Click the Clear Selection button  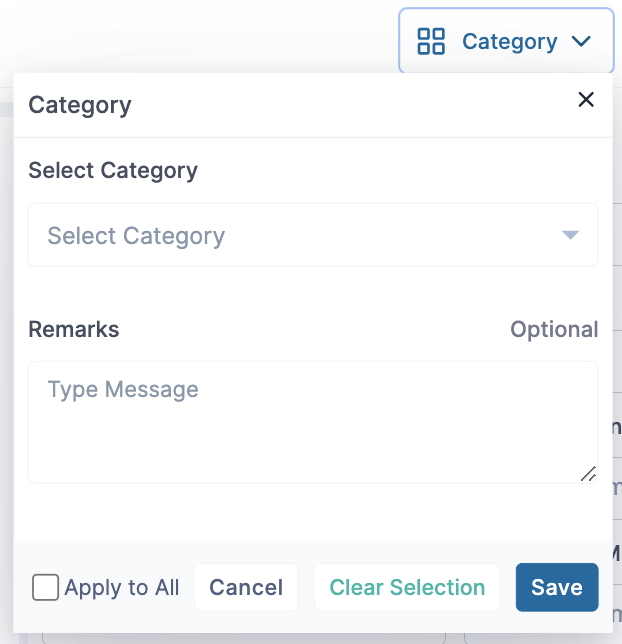tap(407, 588)
